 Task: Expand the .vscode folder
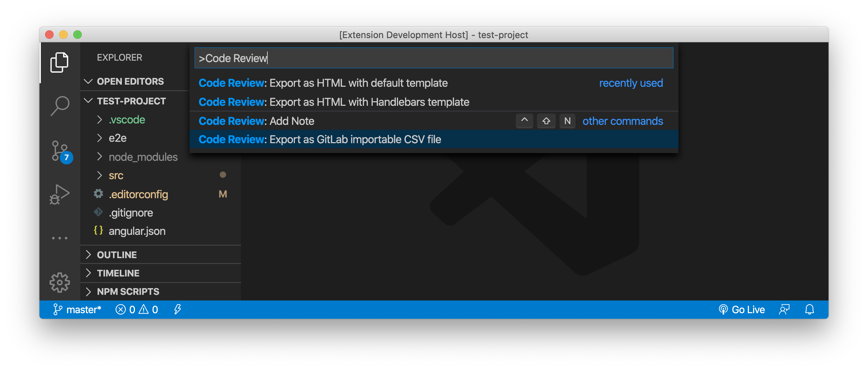[99, 120]
